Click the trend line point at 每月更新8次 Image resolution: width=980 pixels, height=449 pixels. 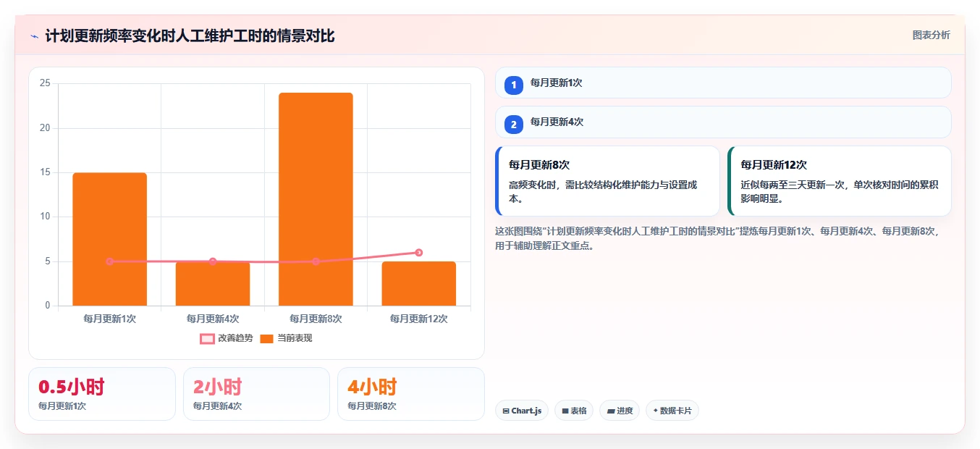point(316,261)
